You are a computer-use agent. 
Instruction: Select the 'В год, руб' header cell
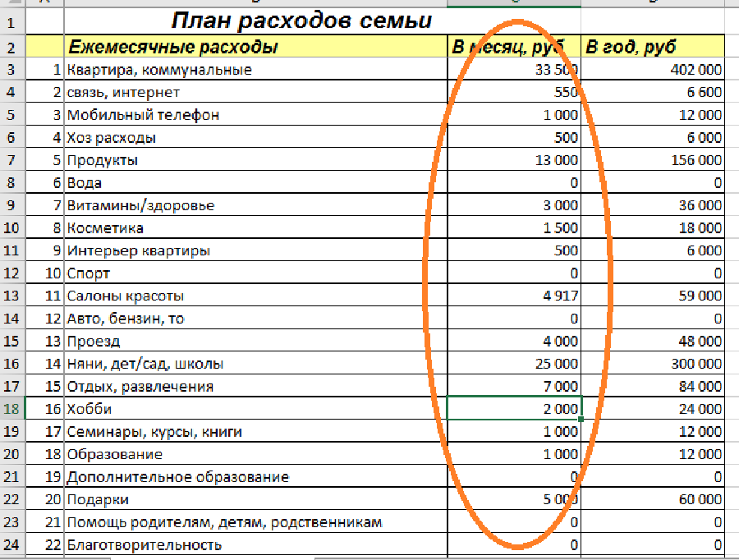[653, 47]
